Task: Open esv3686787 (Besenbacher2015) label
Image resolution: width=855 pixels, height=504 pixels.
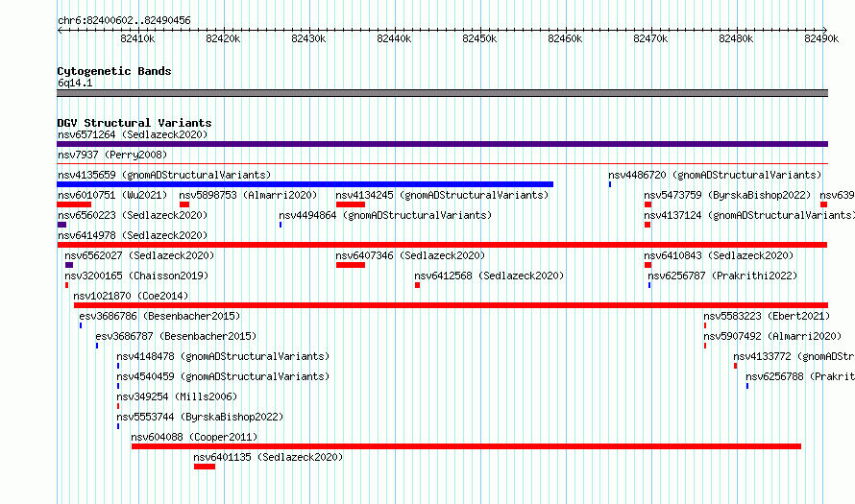Action: [x=176, y=336]
